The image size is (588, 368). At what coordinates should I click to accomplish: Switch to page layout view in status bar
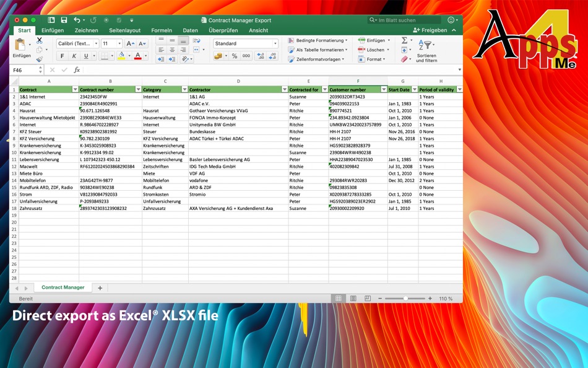[353, 299]
